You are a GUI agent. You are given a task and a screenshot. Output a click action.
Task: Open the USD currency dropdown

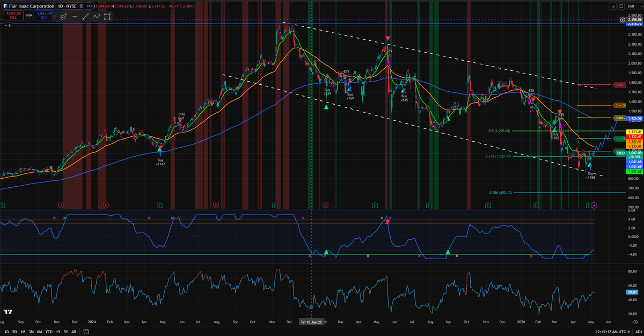pos(634,6)
